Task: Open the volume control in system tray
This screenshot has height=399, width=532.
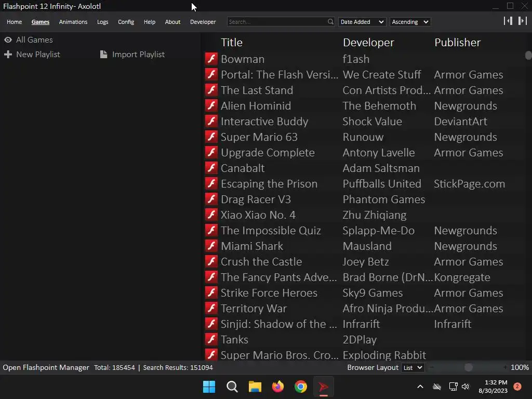Action: [x=465, y=387]
